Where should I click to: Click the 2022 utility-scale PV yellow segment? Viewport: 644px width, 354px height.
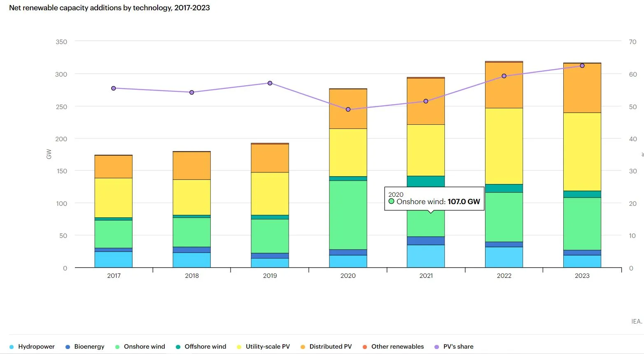click(x=504, y=146)
